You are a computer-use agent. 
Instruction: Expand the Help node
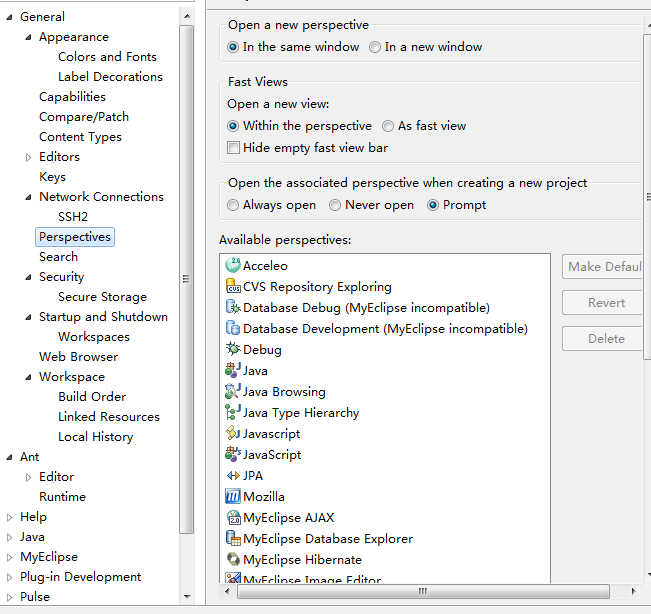click(x=10, y=517)
